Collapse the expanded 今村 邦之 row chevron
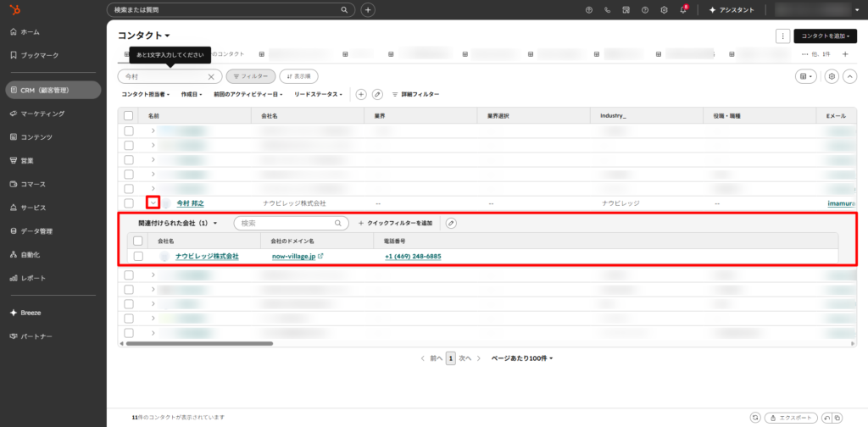Viewport: 868px width, 427px height. 153,203
